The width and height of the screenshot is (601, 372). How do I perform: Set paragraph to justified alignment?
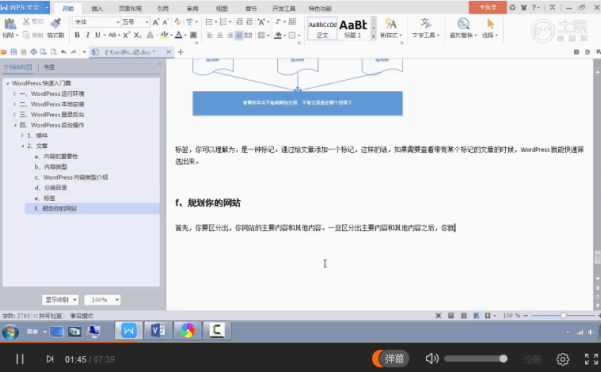[239, 35]
